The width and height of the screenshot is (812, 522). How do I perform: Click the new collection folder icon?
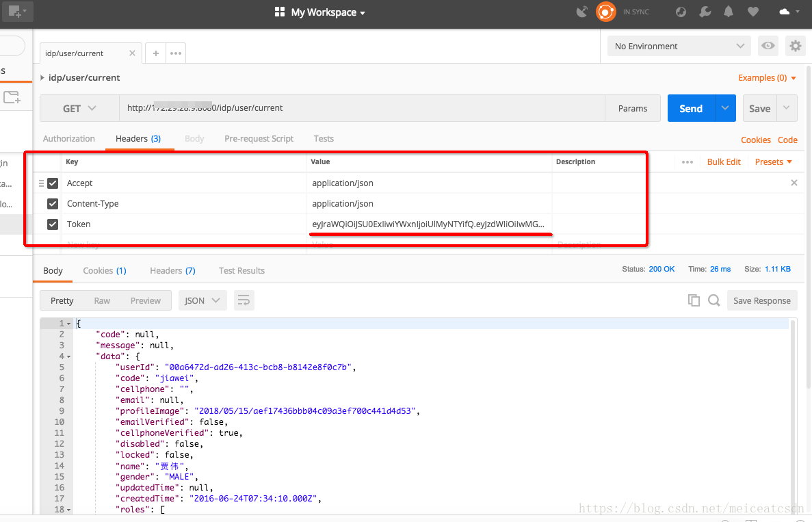(x=12, y=97)
